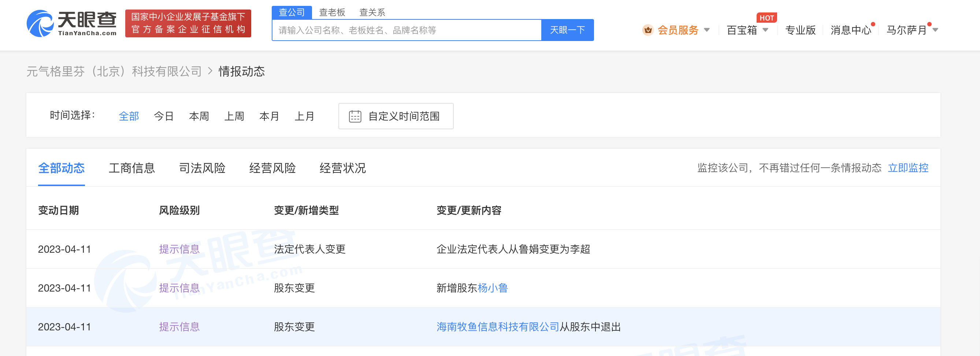Select the 查公司 search tab
Screen dimensions: 980x356
[x=292, y=12]
